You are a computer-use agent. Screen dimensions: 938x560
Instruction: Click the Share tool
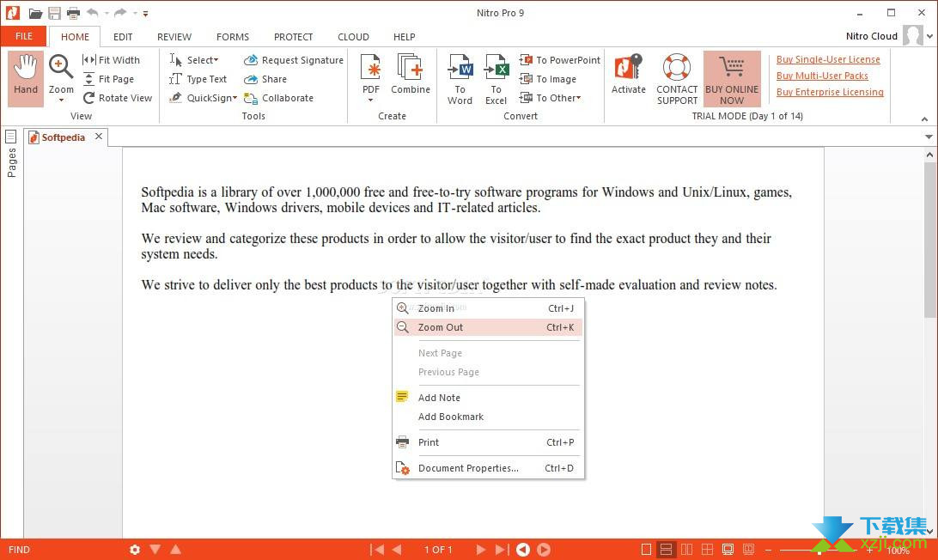click(x=265, y=79)
